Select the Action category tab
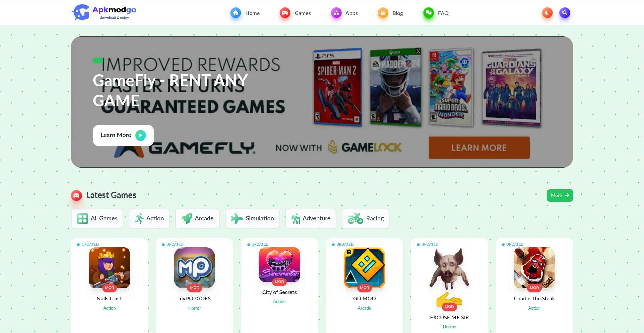644x333 pixels. [149, 219]
